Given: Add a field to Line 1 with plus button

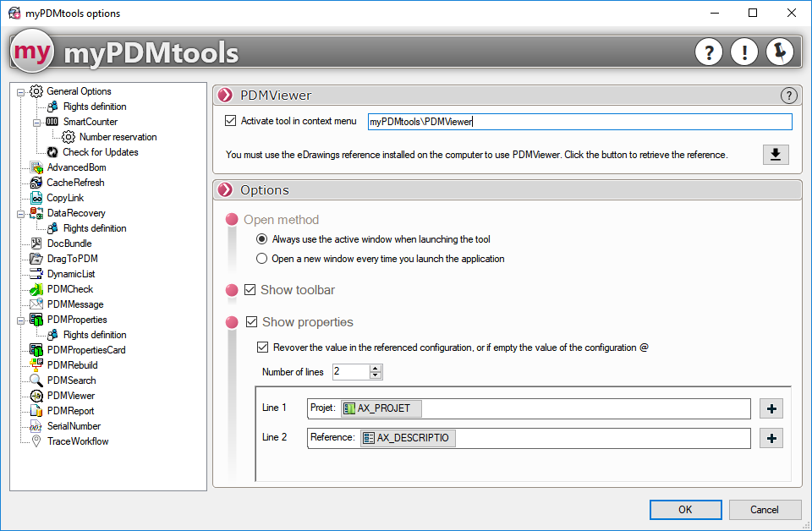Looking at the screenshot, I should [771, 409].
